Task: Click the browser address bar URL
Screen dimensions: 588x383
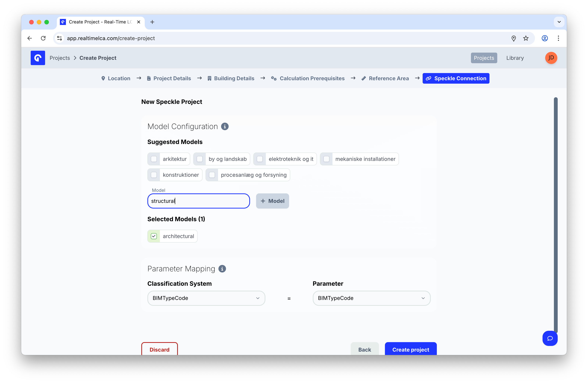Action: [111, 38]
